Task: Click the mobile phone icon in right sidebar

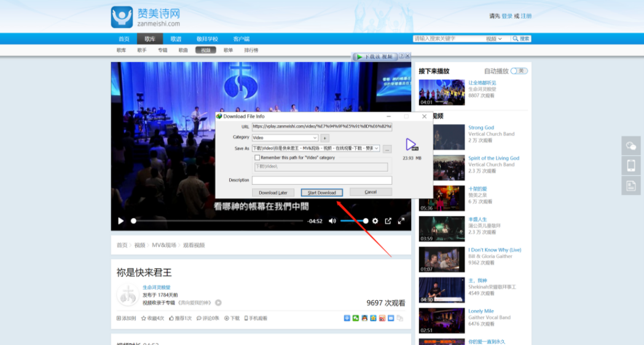Action: pos(631,166)
